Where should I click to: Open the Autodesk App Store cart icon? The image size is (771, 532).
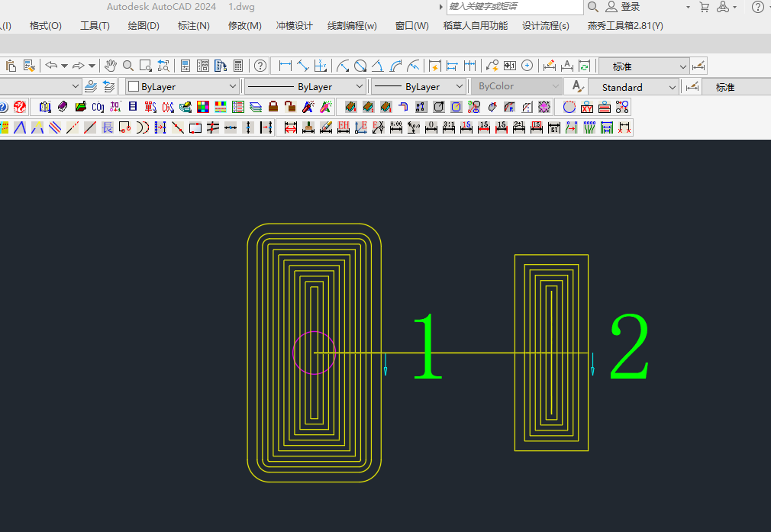click(704, 7)
